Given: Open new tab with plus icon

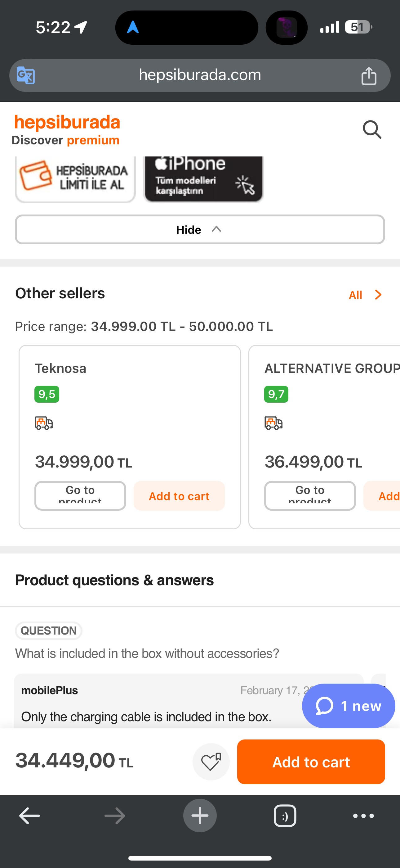Looking at the screenshot, I should [x=200, y=816].
